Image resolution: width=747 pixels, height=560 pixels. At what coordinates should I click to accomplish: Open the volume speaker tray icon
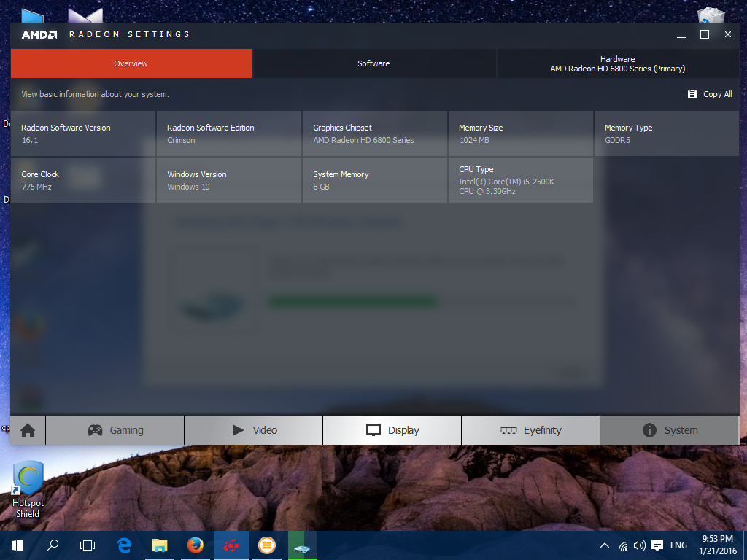pos(639,545)
